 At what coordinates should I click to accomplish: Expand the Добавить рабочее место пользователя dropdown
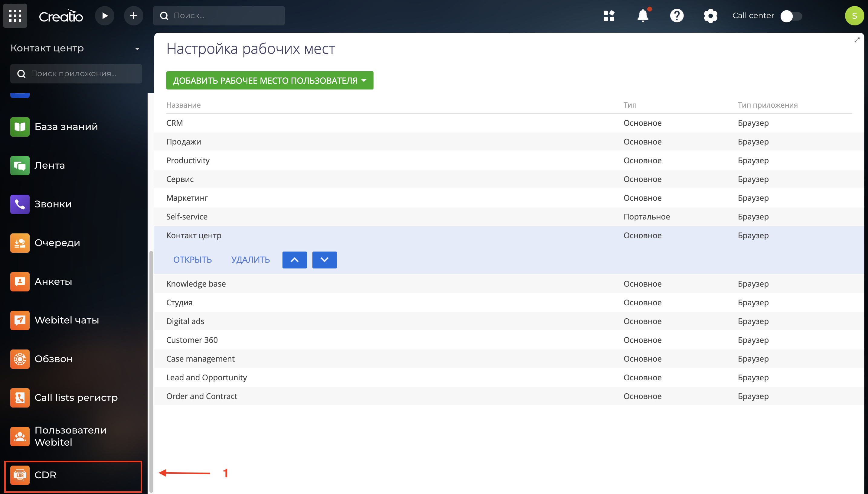tap(270, 80)
